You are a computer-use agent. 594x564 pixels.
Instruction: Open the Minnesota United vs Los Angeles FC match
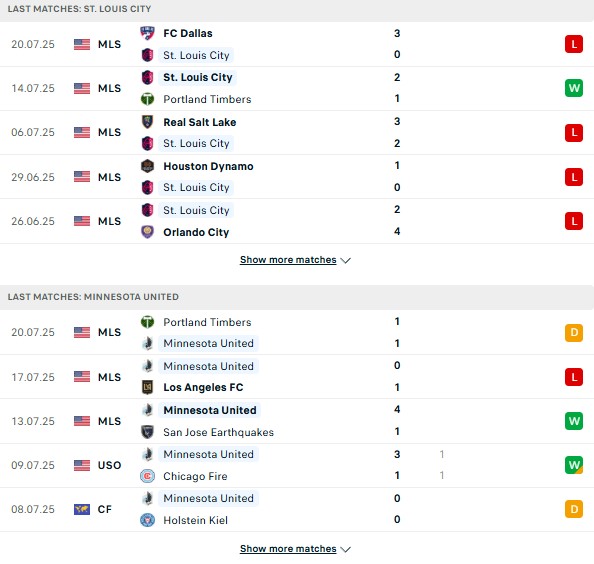click(297, 377)
